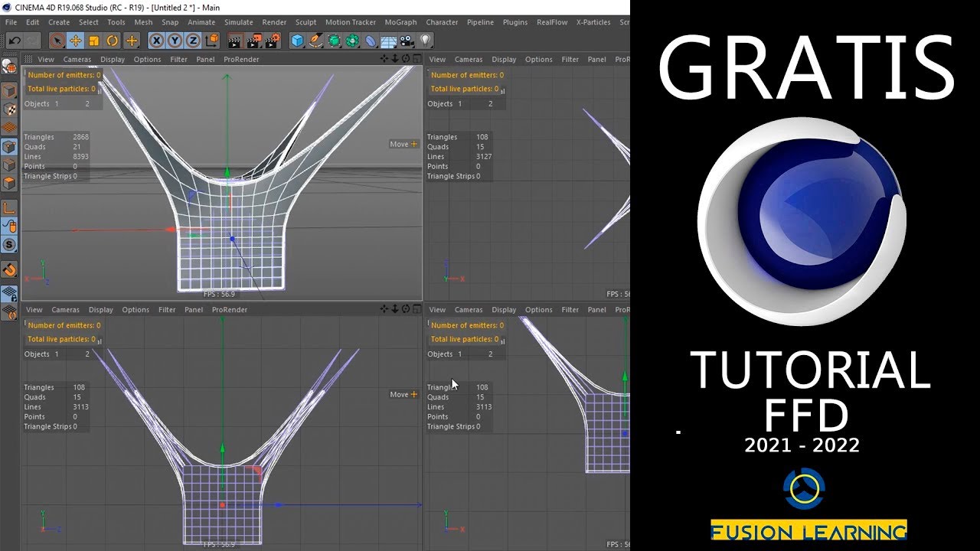Switch to Texture mode
This screenshot has width=980, height=551.
point(9,109)
